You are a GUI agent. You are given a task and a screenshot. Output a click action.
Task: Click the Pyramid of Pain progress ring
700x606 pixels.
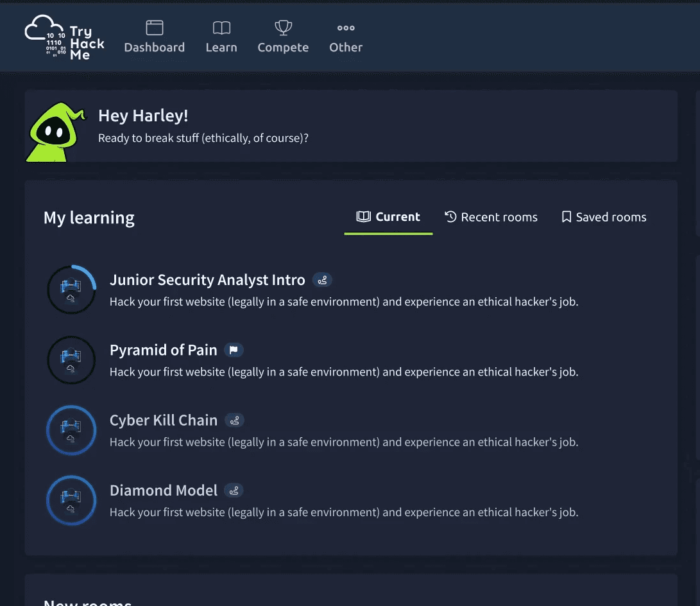coord(71,360)
